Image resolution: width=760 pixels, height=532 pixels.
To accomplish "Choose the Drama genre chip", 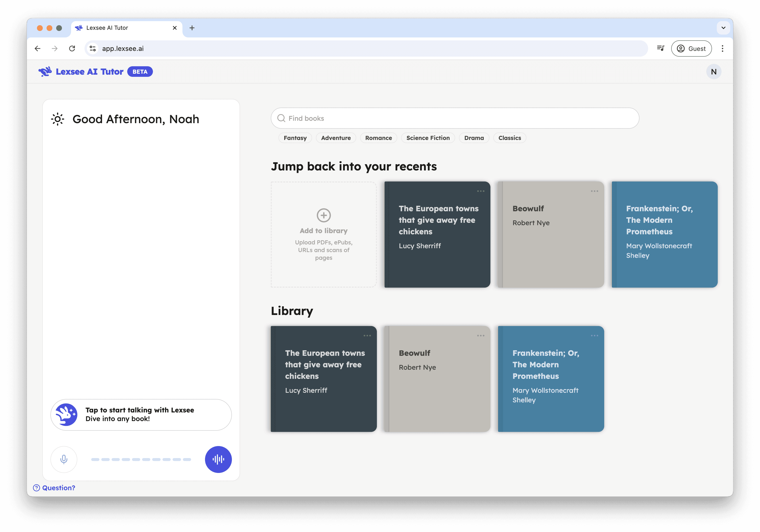I will tap(474, 138).
